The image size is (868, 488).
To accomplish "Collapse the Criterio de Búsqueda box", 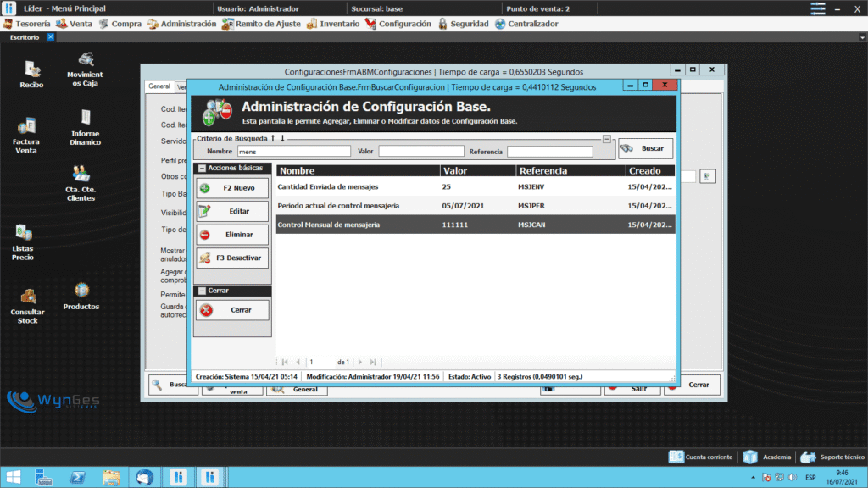I will [607, 138].
